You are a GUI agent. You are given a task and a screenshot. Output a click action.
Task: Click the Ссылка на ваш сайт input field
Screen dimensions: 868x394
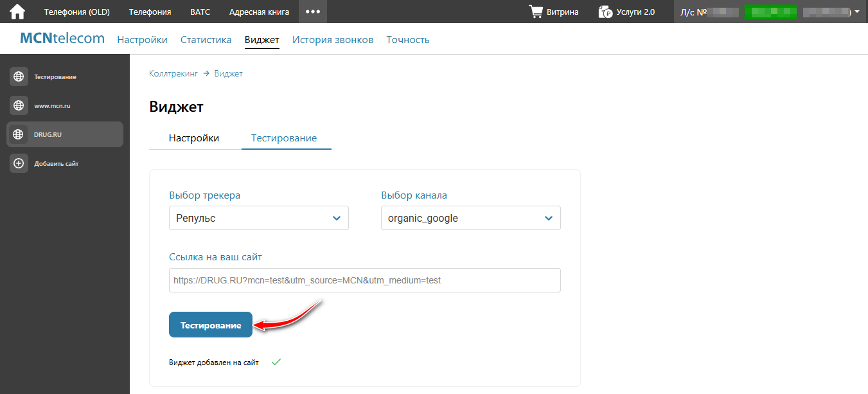click(x=365, y=280)
